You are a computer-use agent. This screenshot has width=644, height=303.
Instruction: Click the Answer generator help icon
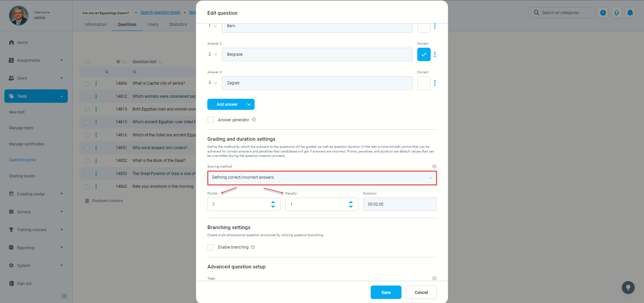[x=254, y=120]
